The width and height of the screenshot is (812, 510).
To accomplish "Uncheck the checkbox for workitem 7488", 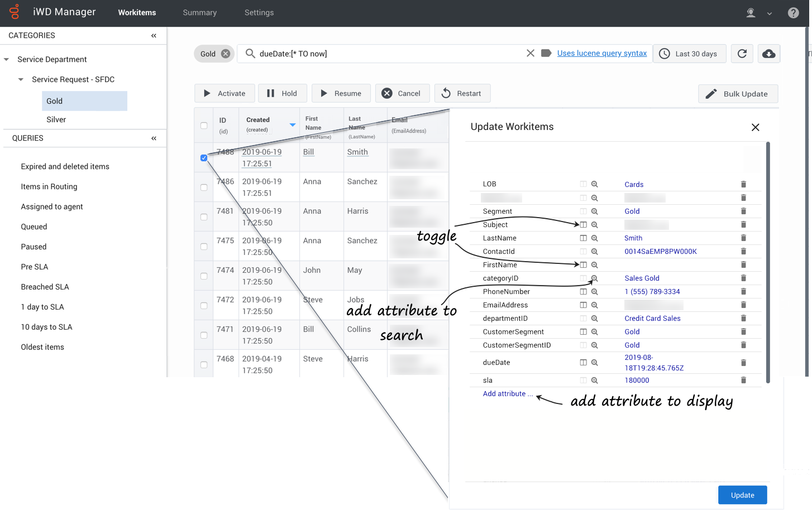I will 204,158.
